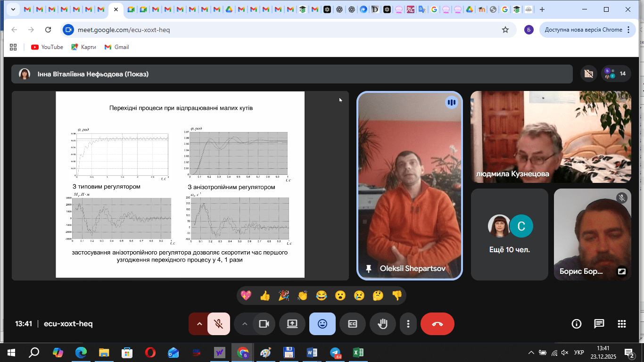This screenshot has width=644, height=362.
Task: Click the "Ещё 10 чел." participants tile
Action: (509, 234)
